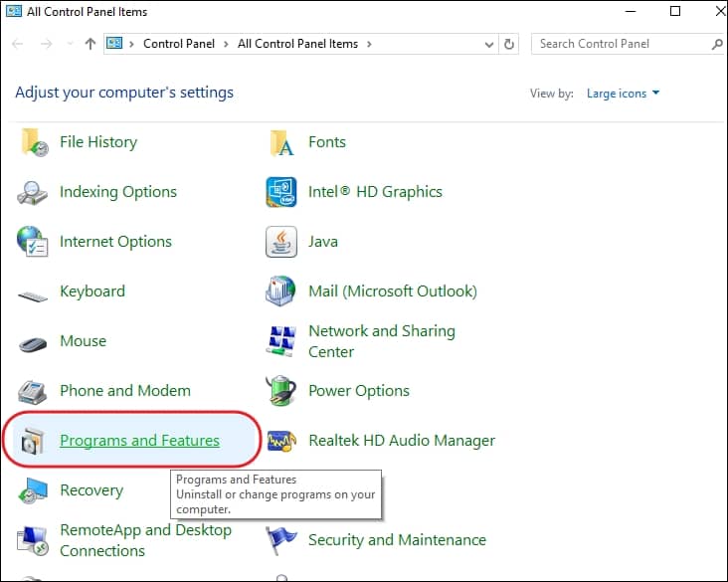The image size is (728, 582).
Task: Open the Realtek HD Audio Manager link
Action: tap(402, 441)
